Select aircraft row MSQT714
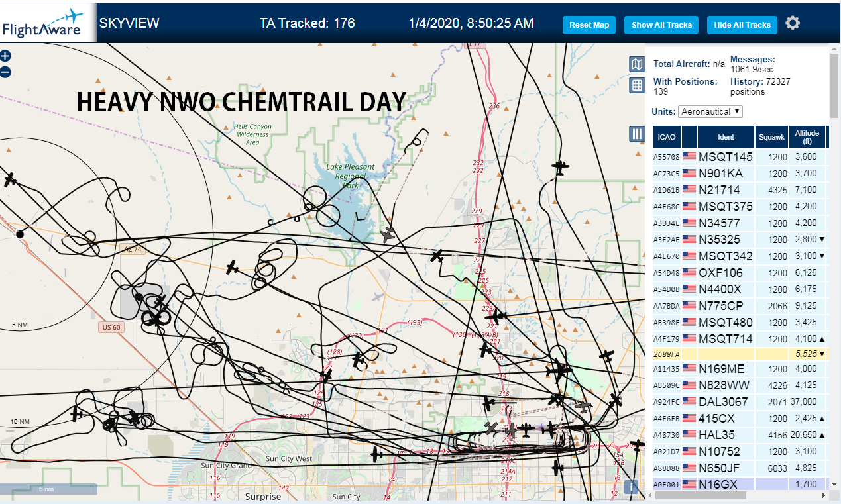Screen dimensions: 841x504 click(x=740, y=339)
